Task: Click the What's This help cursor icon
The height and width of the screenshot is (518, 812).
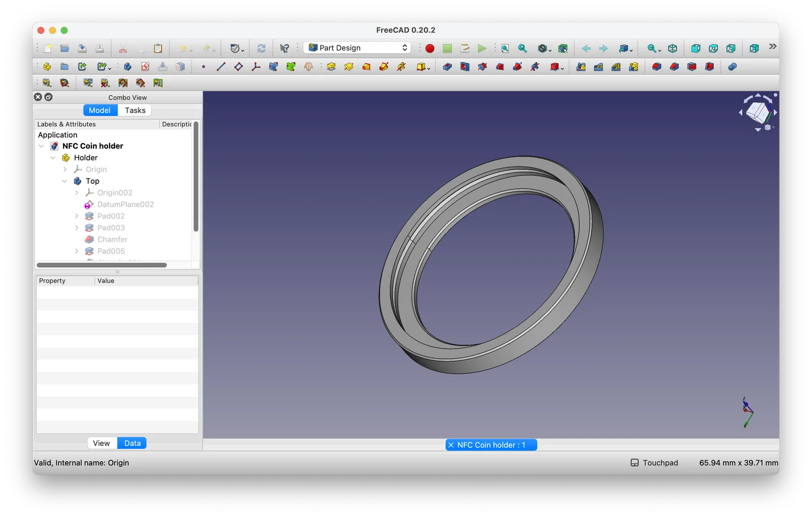Action: coord(284,48)
